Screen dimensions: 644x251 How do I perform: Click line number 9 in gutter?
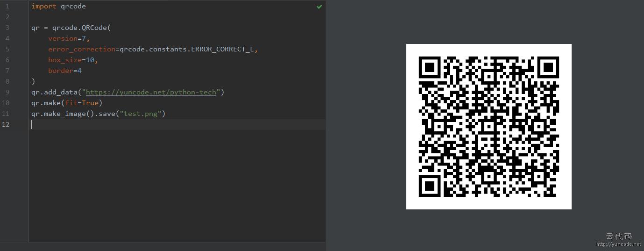[x=7, y=92]
